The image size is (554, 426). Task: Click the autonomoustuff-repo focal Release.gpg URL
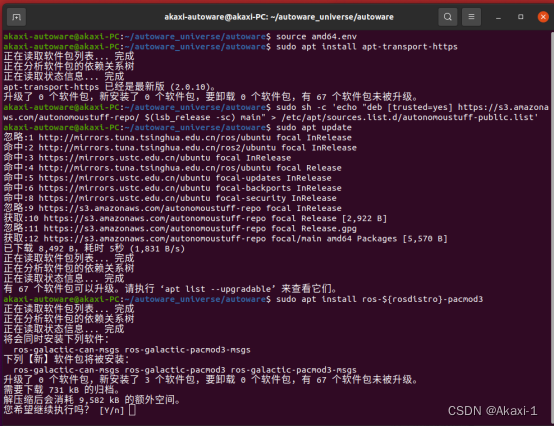[155, 229]
